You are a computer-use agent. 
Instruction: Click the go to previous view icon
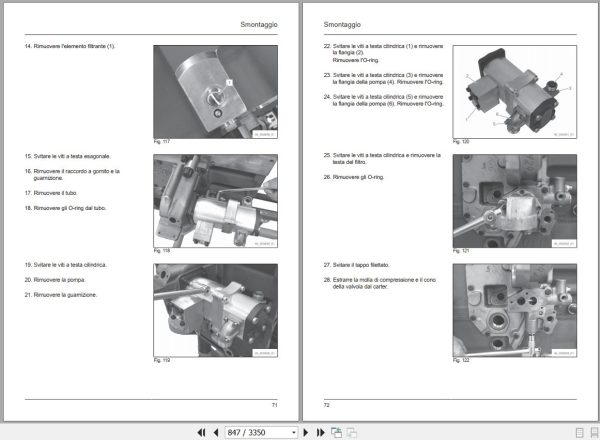[x=336, y=432]
